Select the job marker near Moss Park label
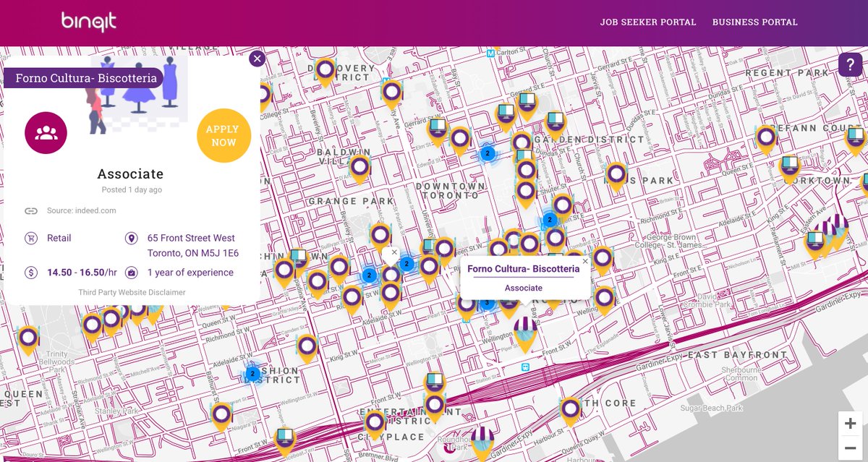Viewport: 868px width, 462px height. [616, 177]
